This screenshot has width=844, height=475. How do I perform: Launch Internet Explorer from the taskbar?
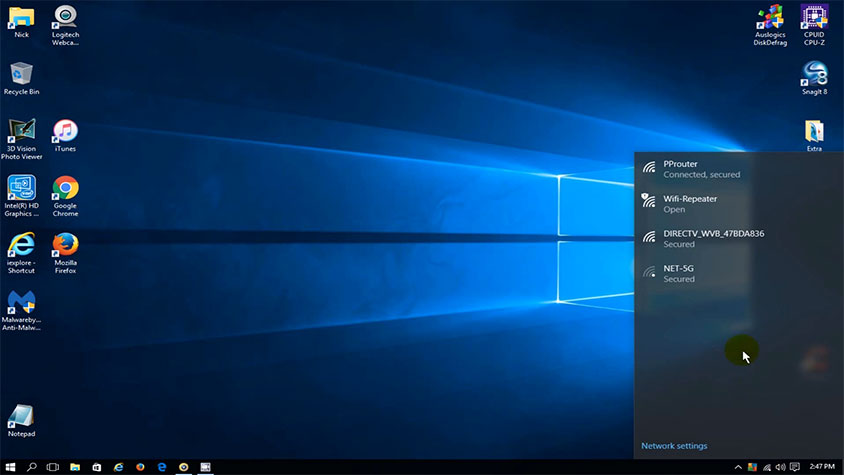118,467
